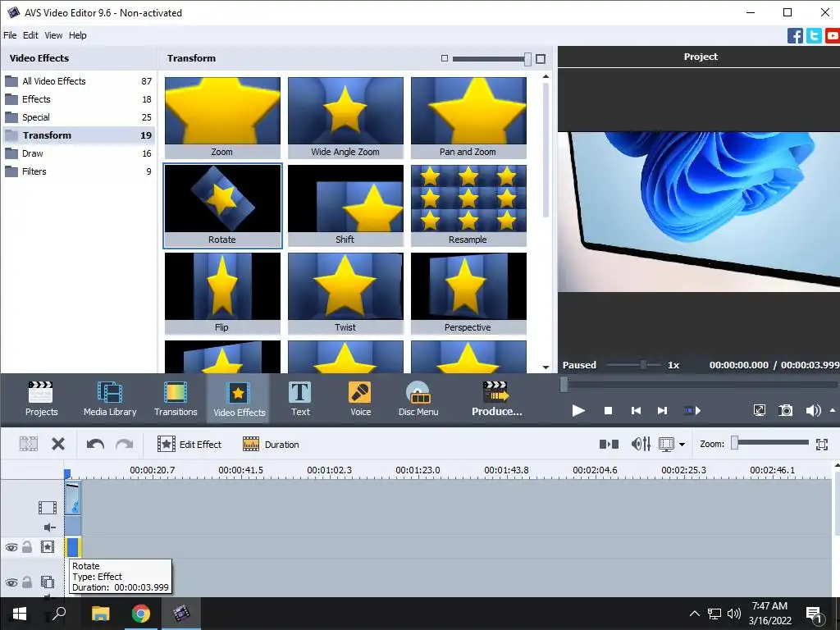This screenshot has height=630, width=840.
Task: Click the main video track icon
Action: click(47, 507)
